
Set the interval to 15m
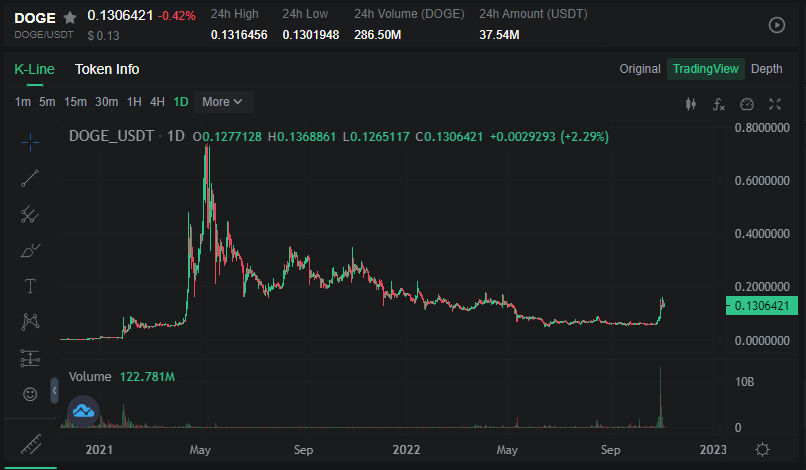(75, 102)
